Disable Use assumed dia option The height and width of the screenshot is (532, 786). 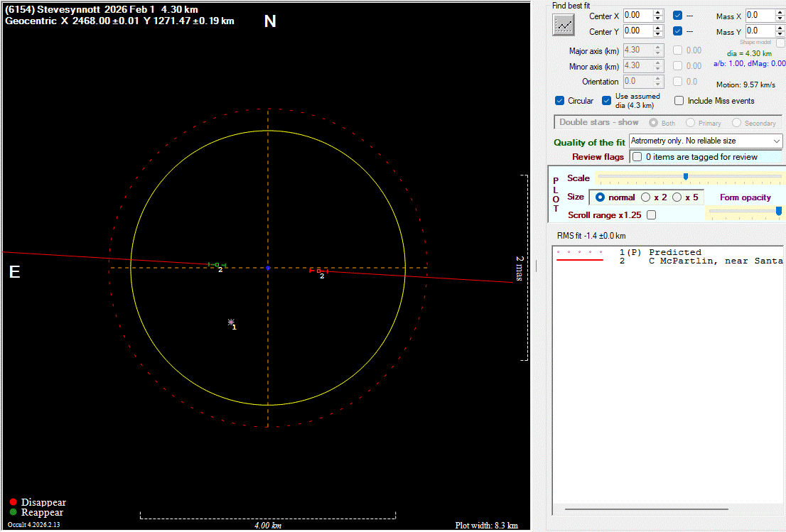pos(606,101)
